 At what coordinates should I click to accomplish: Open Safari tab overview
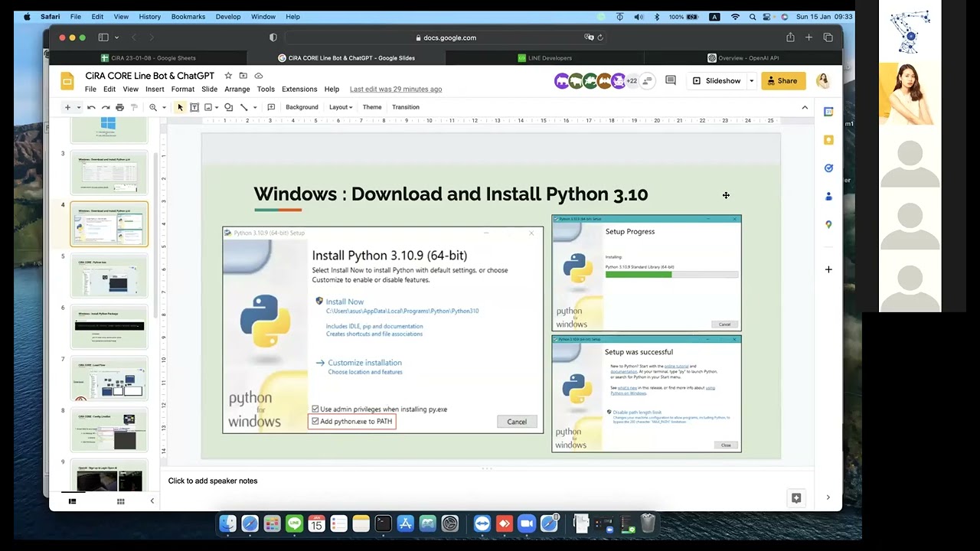click(x=828, y=37)
